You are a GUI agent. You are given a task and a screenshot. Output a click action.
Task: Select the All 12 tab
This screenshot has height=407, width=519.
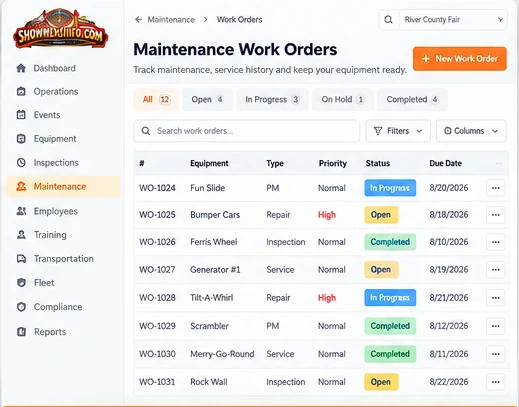point(156,99)
